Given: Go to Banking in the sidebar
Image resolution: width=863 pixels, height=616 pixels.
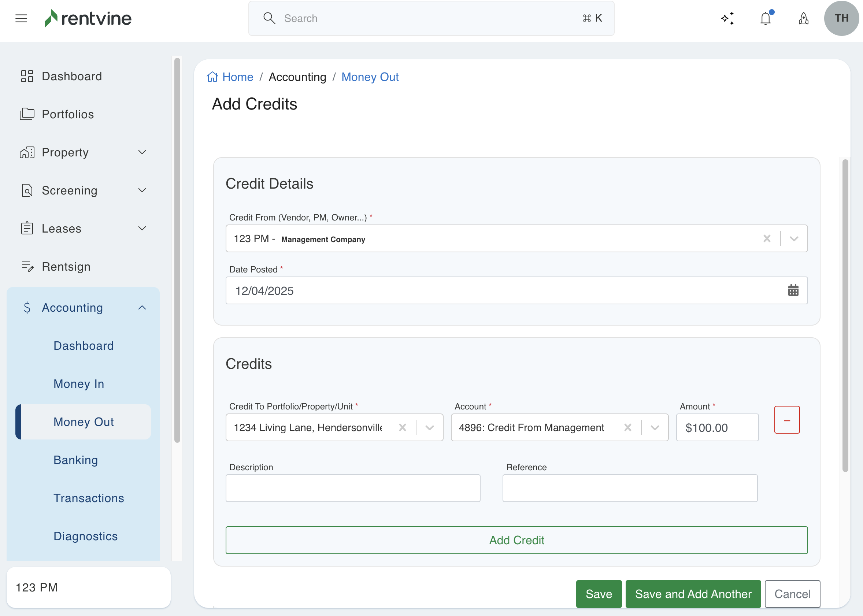Looking at the screenshot, I should pos(76,460).
